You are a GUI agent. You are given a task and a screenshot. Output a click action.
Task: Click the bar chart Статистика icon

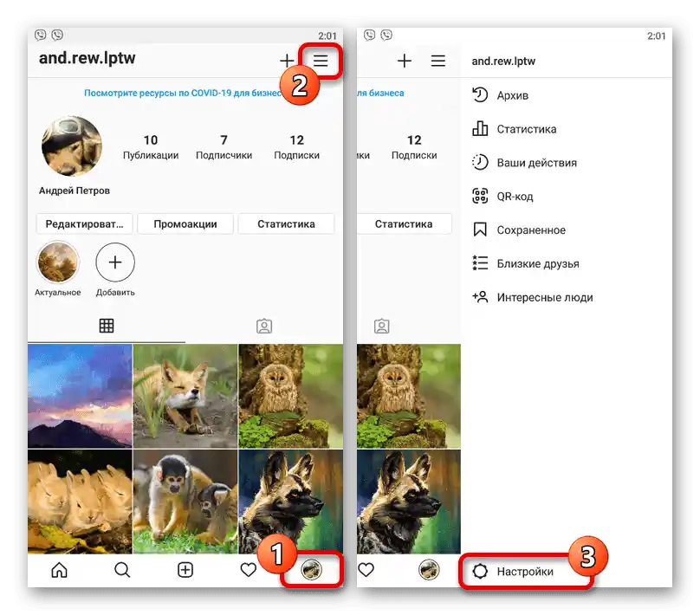pyautogui.click(x=480, y=128)
